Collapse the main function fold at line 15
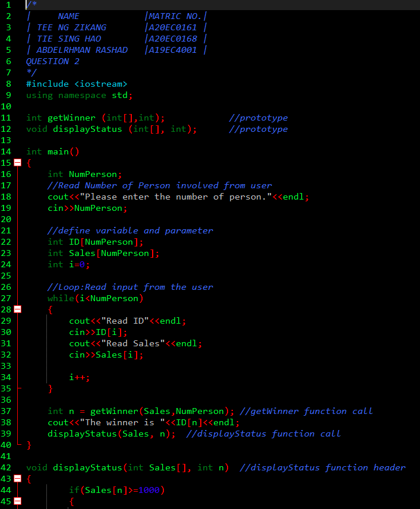The width and height of the screenshot is (420, 509). [x=17, y=163]
